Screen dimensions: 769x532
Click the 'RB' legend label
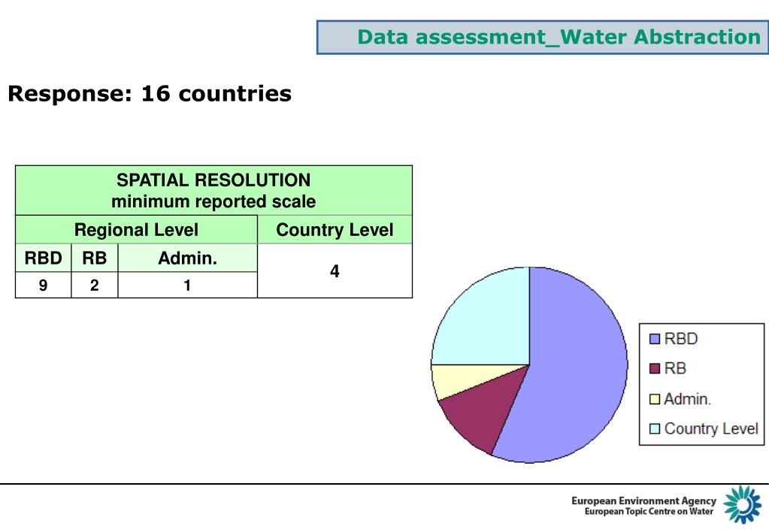675,369
